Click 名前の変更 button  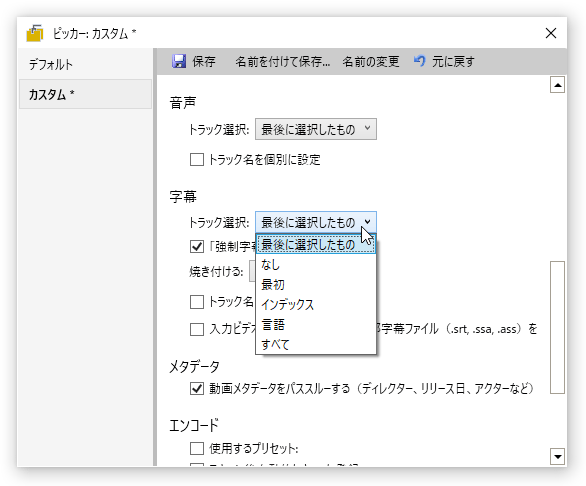[371, 61]
